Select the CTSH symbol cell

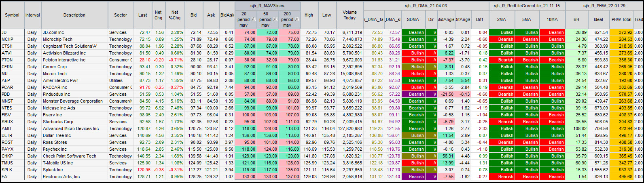(12, 46)
